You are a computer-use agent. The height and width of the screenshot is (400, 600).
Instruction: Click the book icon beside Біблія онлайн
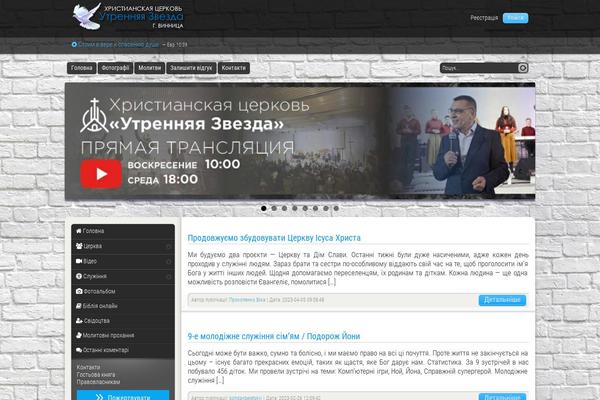point(79,306)
